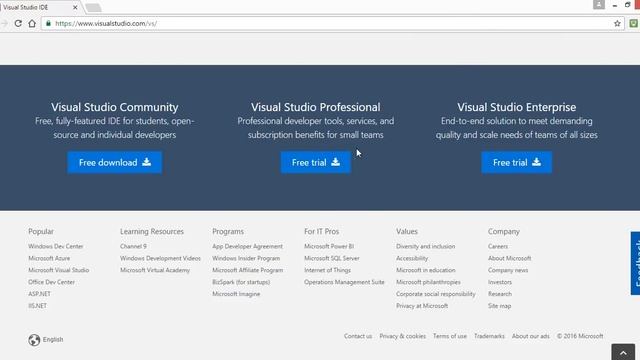The height and width of the screenshot is (360, 640).
Task: Open Windows Insider Program link
Action: (246, 258)
